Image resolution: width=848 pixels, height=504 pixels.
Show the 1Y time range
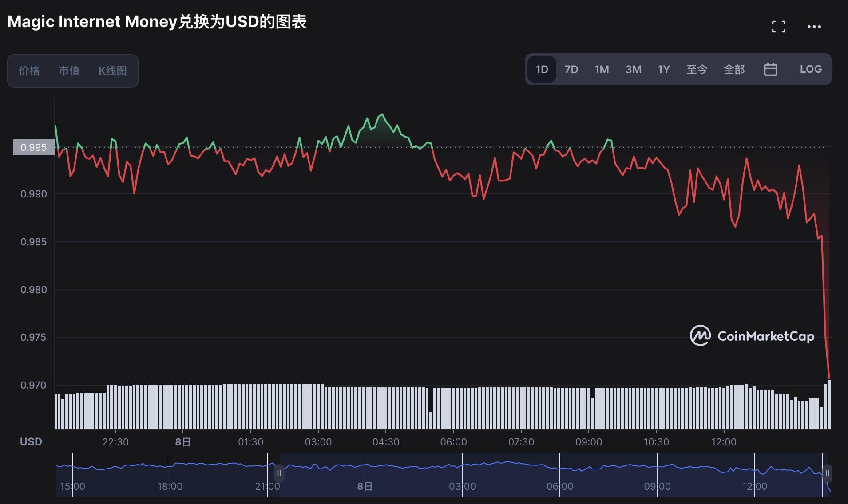tap(663, 69)
